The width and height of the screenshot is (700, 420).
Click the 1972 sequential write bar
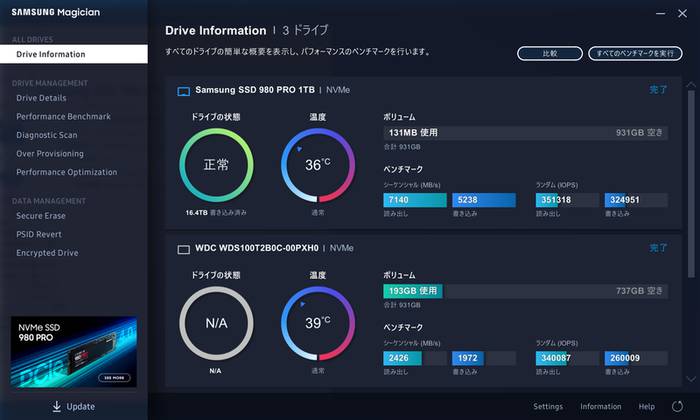(x=484, y=358)
